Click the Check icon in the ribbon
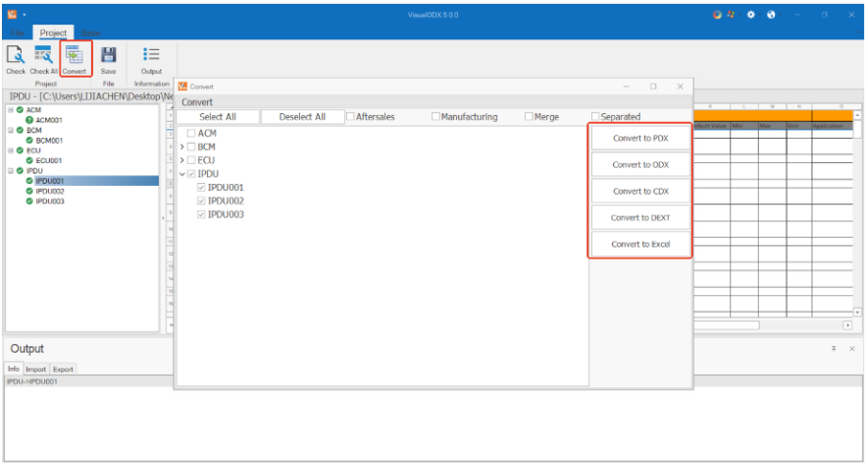The width and height of the screenshot is (868, 464). point(15,57)
